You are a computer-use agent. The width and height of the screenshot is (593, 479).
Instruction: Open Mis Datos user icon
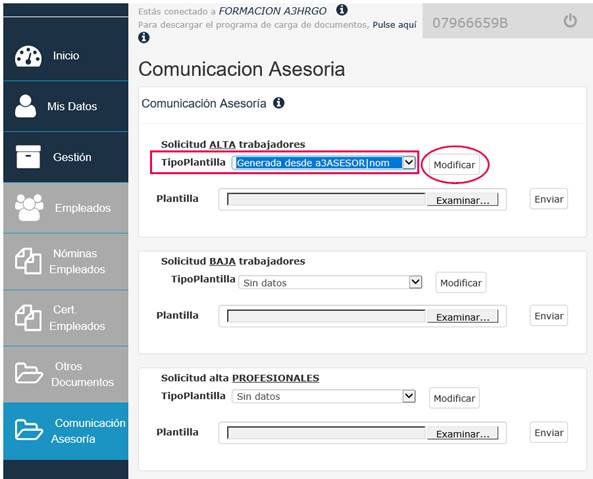click(x=25, y=106)
